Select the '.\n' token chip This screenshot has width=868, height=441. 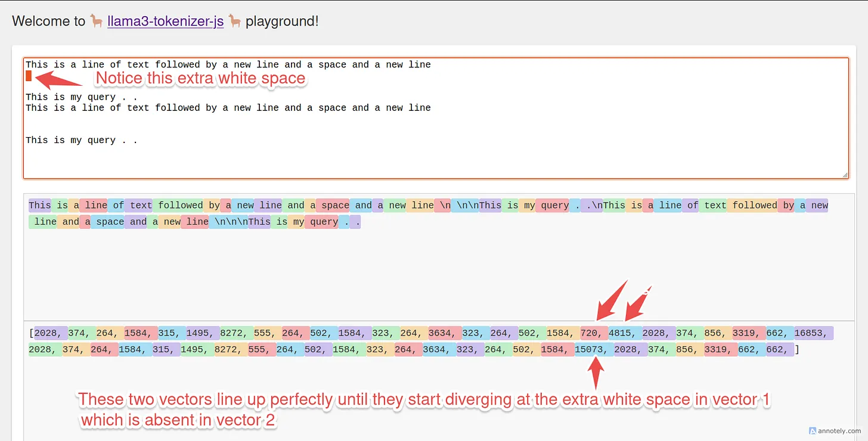[x=593, y=206]
